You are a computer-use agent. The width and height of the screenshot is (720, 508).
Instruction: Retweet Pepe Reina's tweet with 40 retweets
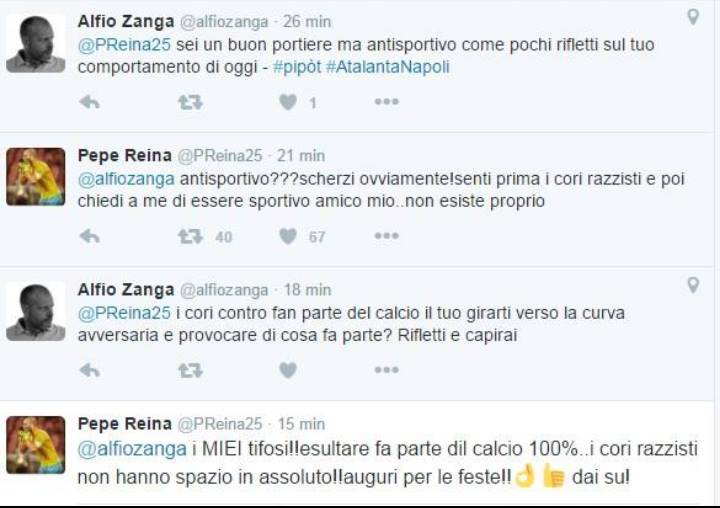(190, 236)
